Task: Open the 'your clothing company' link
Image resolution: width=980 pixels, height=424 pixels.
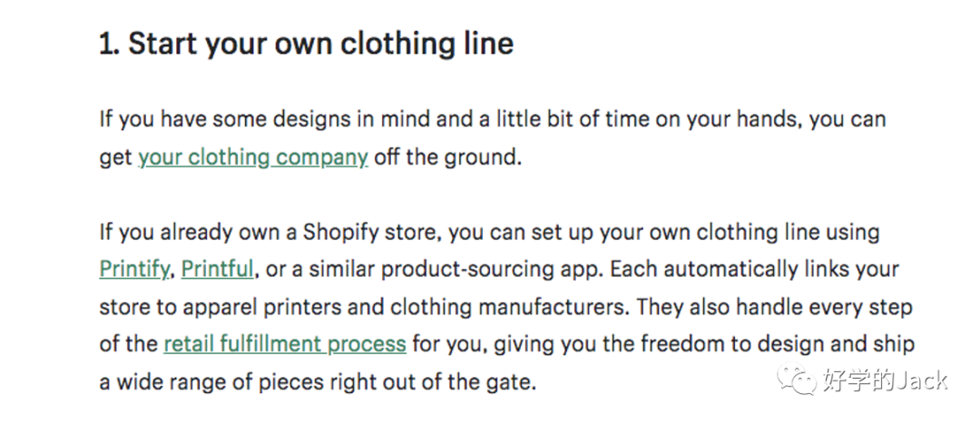Action: point(253,157)
